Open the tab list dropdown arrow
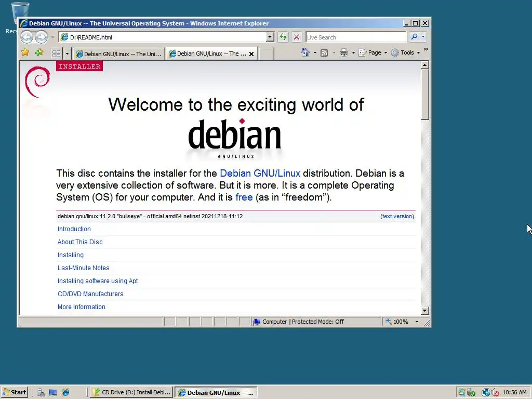The width and height of the screenshot is (532, 399). pos(67,54)
